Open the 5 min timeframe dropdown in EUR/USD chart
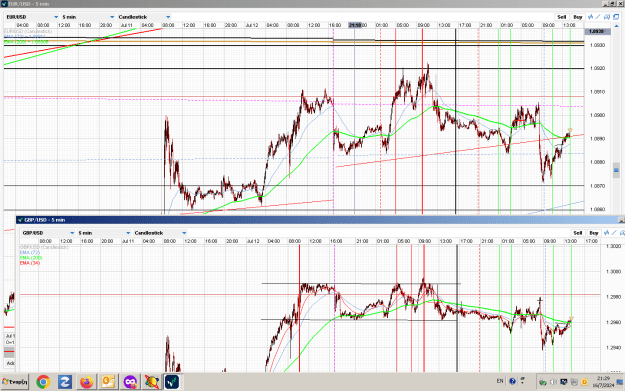Screen dimensions: 625x391 [x=88, y=17]
